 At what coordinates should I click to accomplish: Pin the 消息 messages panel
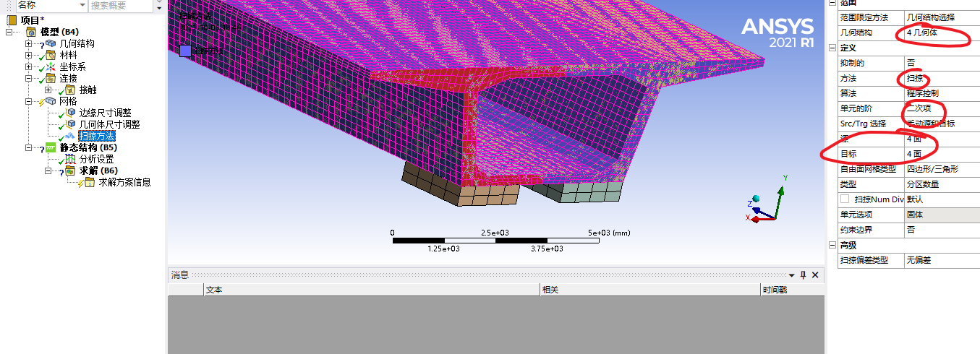[x=803, y=275]
